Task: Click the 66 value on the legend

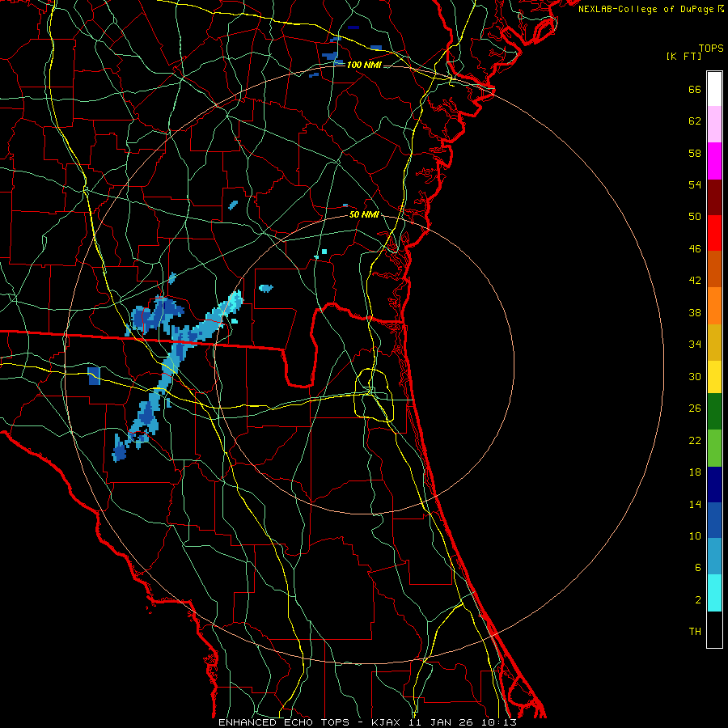Action: tap(695, 89)
